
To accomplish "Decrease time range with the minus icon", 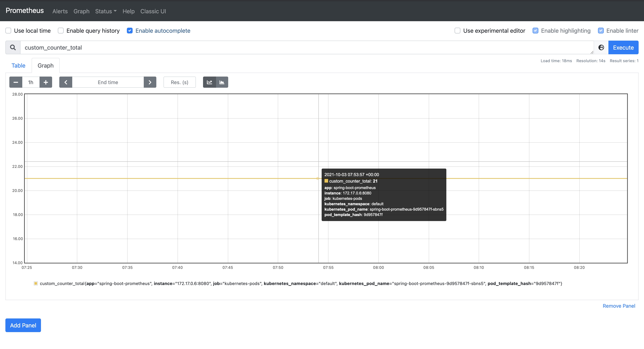I will [15, 82].
